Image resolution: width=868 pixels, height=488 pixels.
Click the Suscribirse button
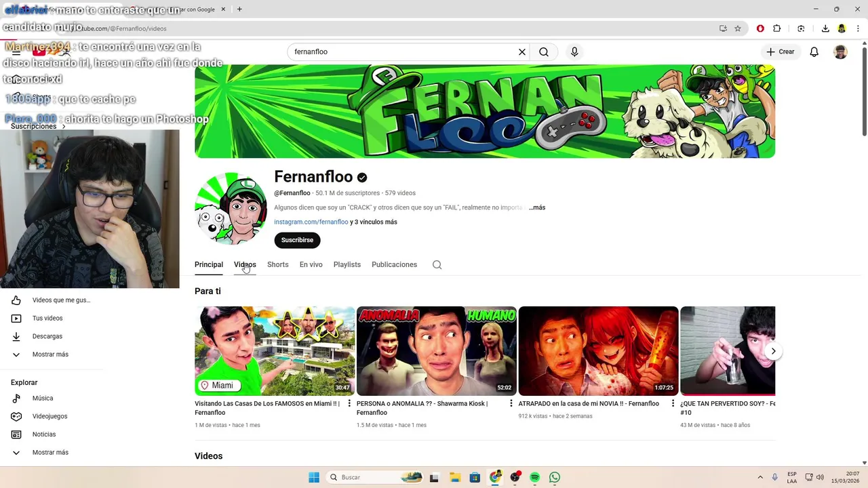point(297,240)
